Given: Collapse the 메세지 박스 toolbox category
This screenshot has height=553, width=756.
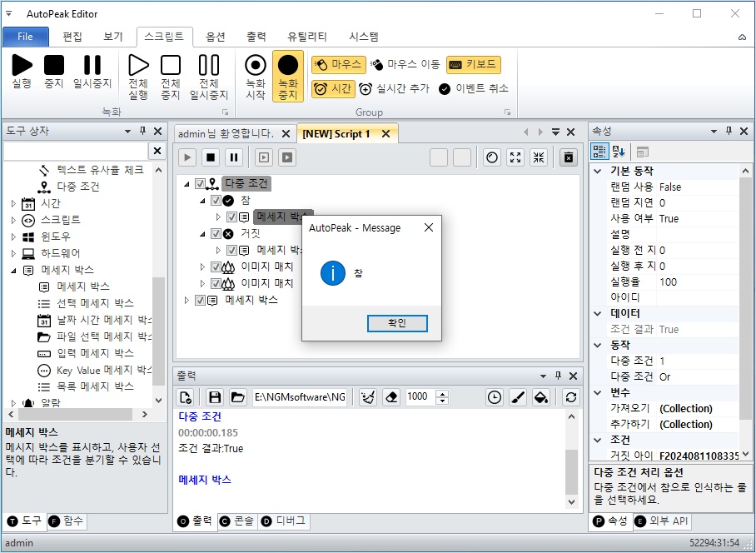Looking at the screenshot, I should (13, 271).
